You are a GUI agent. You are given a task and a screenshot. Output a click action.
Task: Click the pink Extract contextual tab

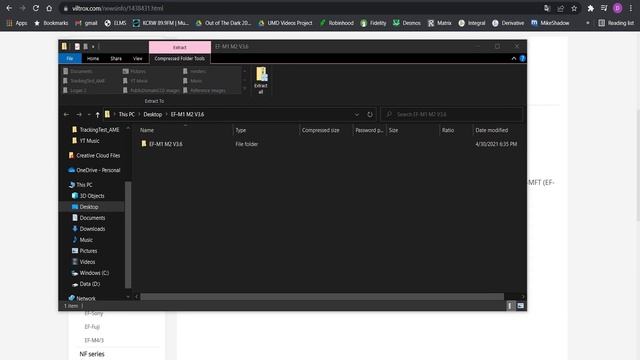coord(180,47)
